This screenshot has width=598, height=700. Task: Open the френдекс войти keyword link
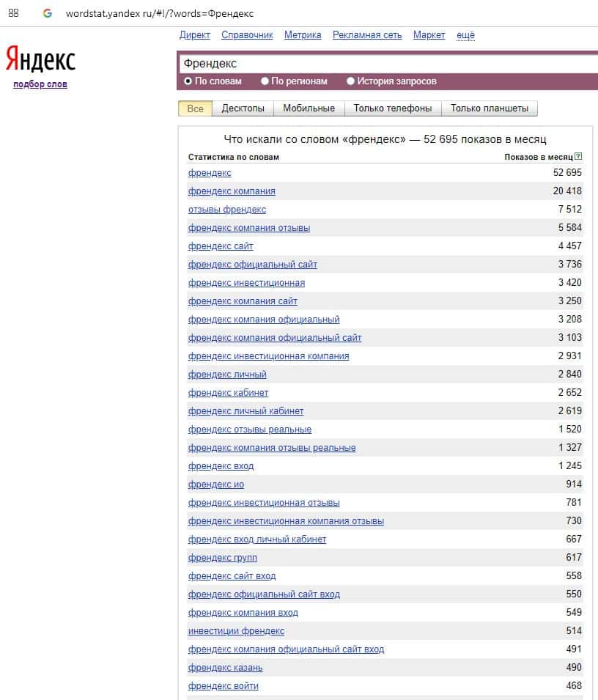coord(223,685)
